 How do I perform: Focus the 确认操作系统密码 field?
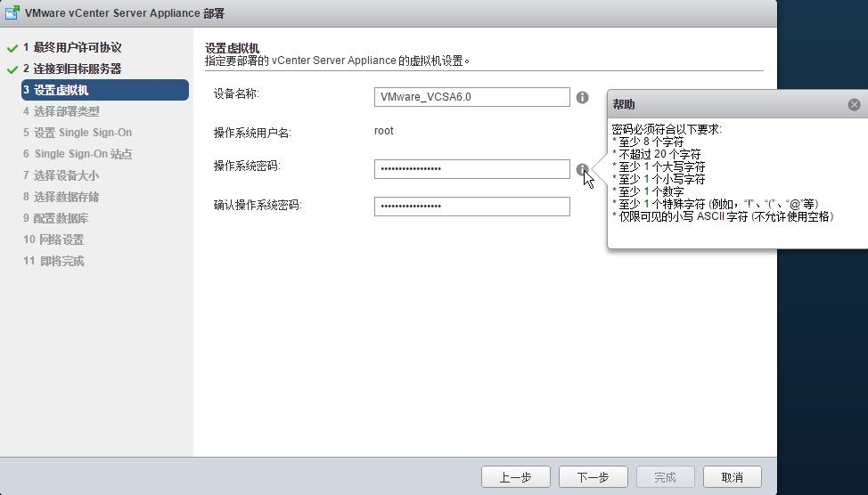pos(472,207)
